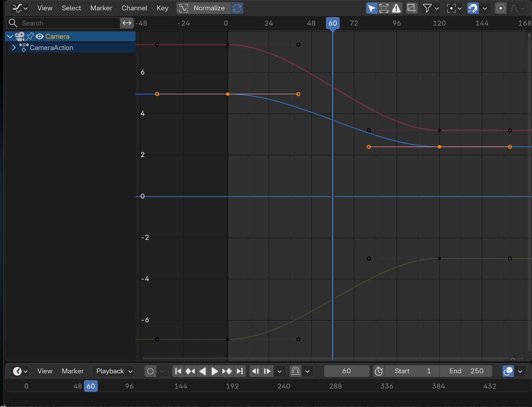This screenshot has width=532, height=407.
Task: Click the small arrow at graph's right edge
Action: tap(529, 35)
